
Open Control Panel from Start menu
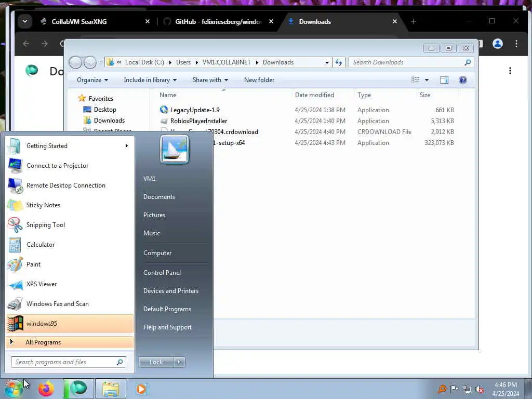pos(162,273)
